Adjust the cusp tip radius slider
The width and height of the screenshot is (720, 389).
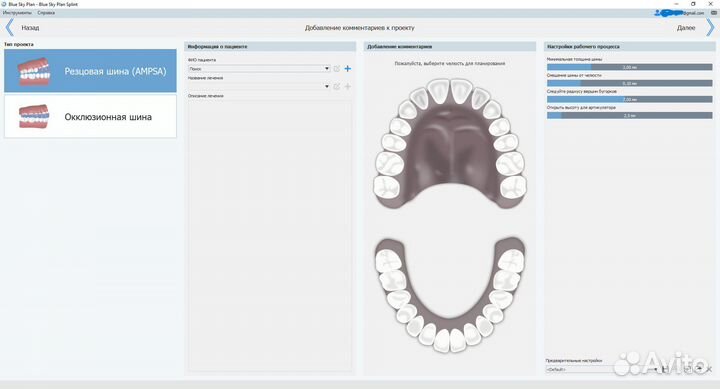click(630, 99)
